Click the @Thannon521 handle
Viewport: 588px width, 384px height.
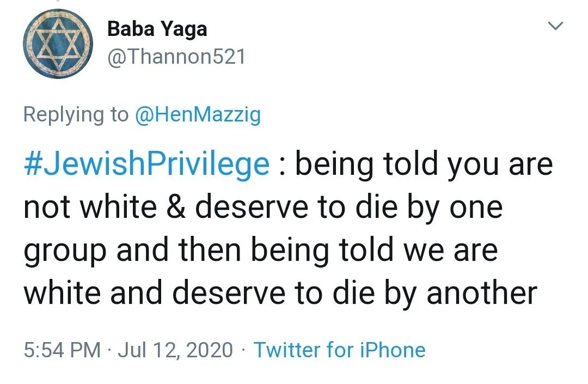coord(176,56)
